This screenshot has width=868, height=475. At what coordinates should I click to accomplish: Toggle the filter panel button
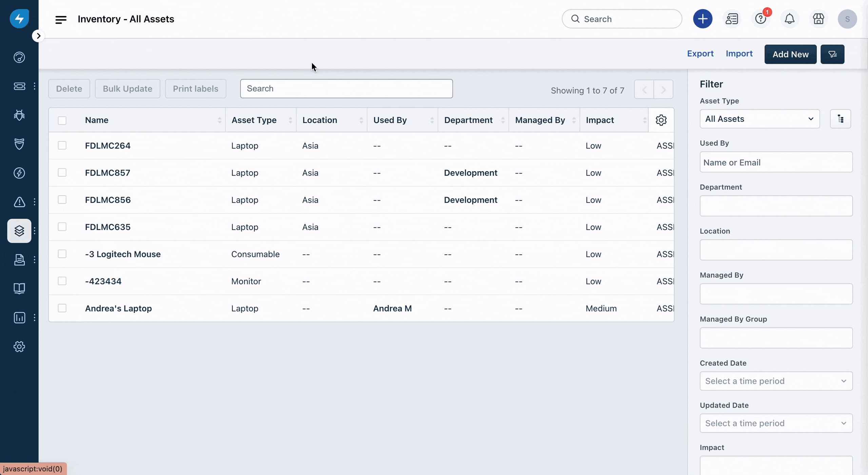[832, 54]
